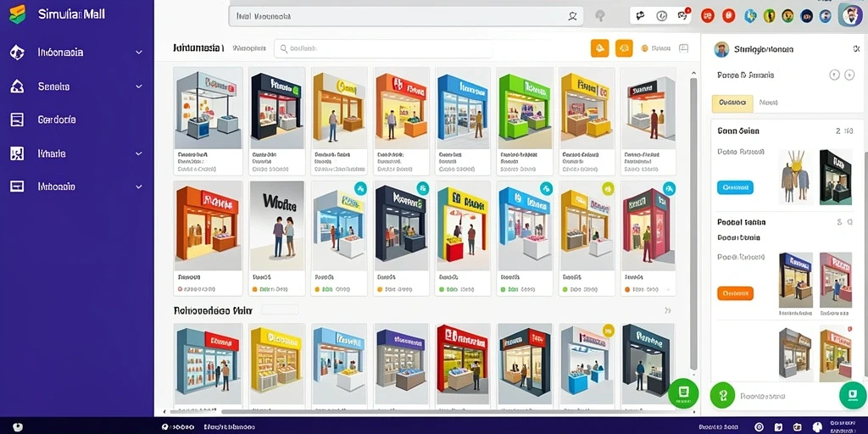Open the grey exhibition booth store card
This screenshot has height=434, width=868.
[x=208, y=121]
